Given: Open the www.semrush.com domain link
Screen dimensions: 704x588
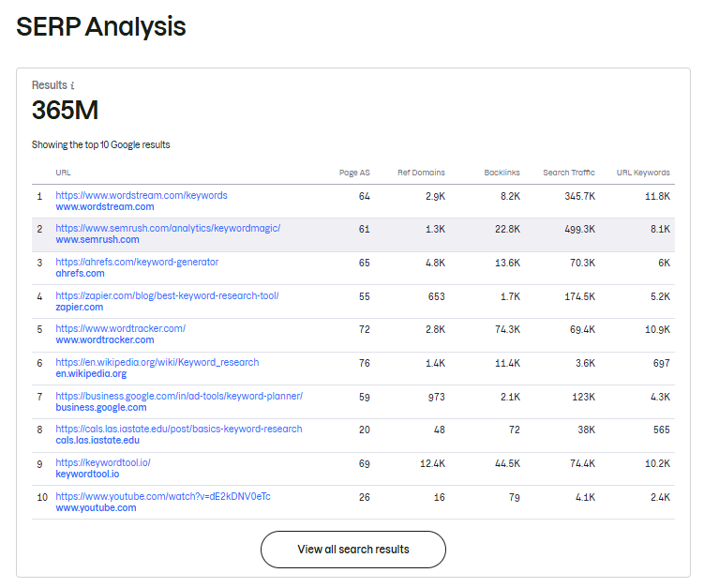Looking at the screenshot, I should pyautogui.click(x=97, y=239).
